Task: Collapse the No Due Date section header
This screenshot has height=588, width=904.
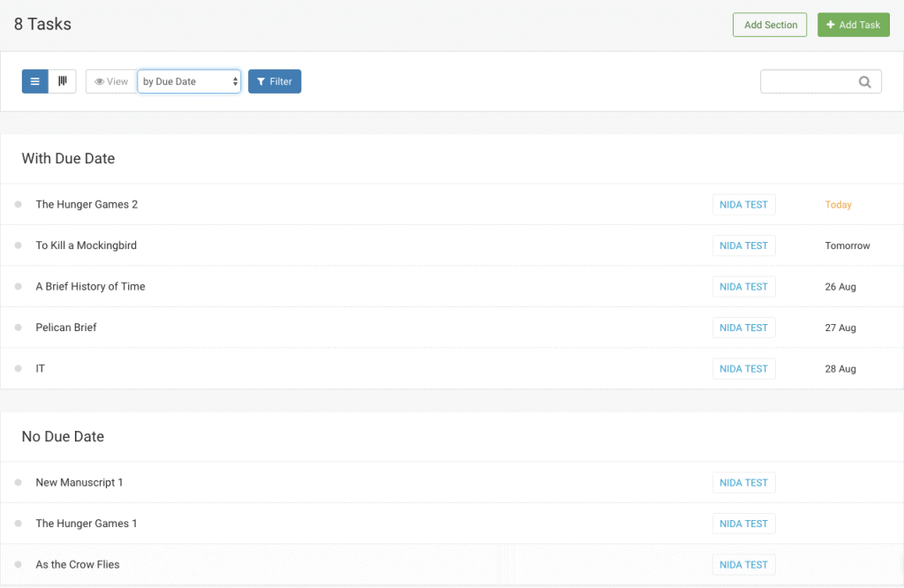Action: pyautogui.click(x=63, y=436)
